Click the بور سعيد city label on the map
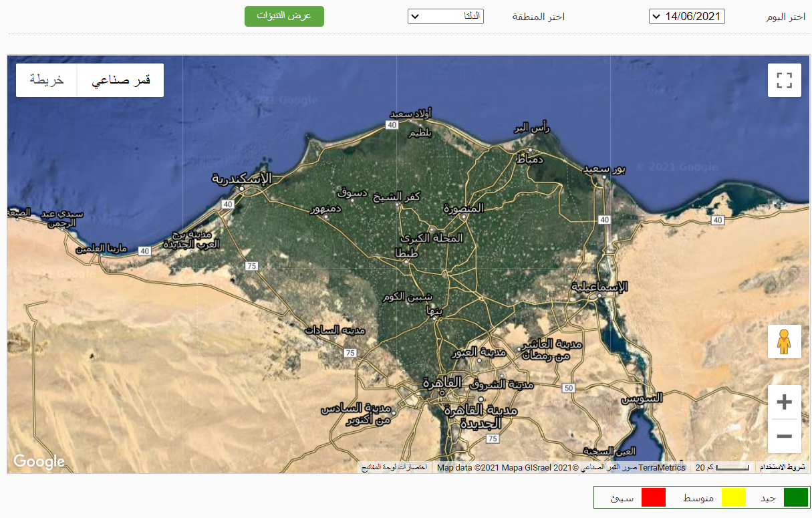Viewport: 812px width, 518px height. 604,168
